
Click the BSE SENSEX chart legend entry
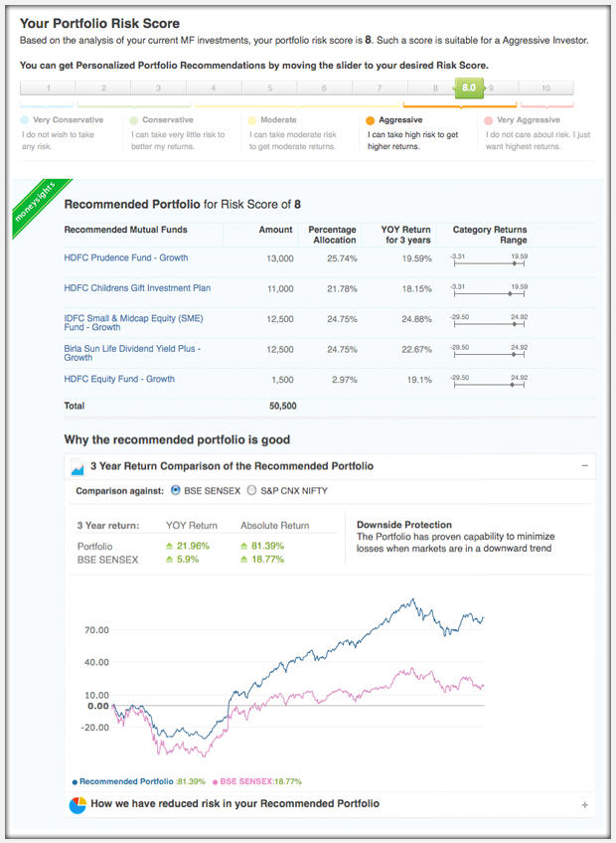257,781
